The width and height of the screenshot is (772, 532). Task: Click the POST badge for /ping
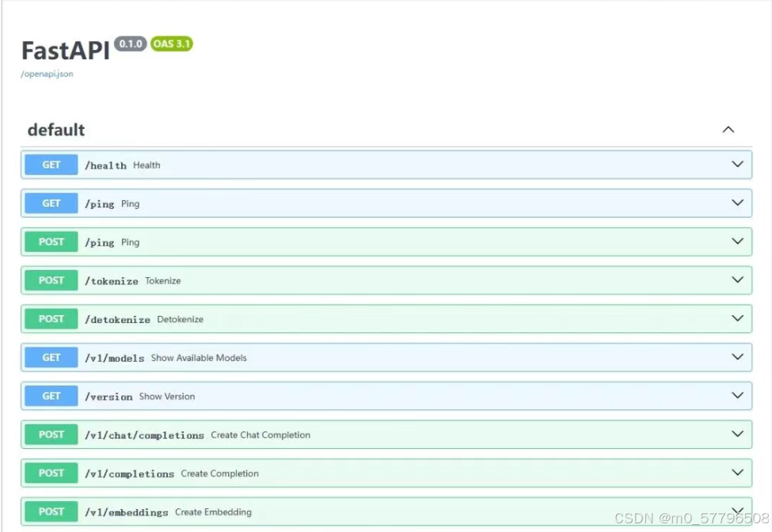tap(51, 241)
